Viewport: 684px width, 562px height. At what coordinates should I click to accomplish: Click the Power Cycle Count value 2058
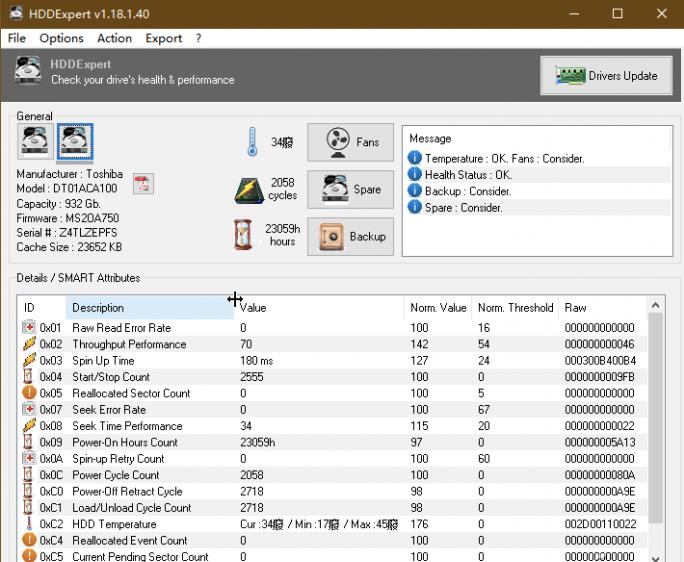tap(252, 475)
